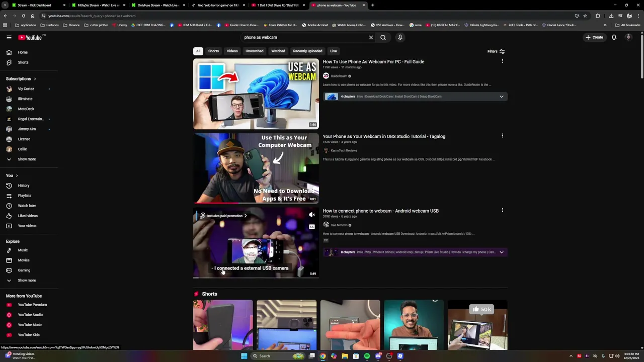Select the All filter chip
Viewport: 644px width, 362px height.
198,51
